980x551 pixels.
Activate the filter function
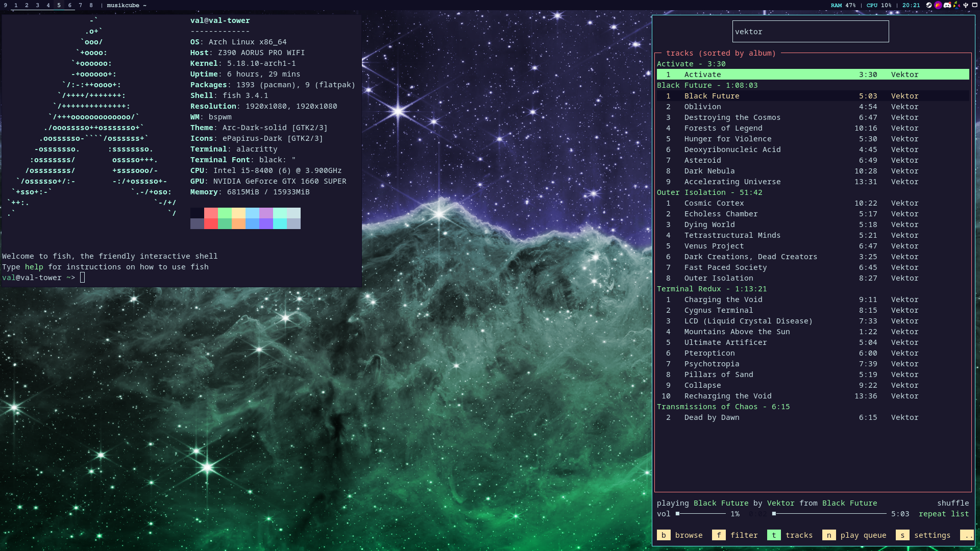coord(735,535)
